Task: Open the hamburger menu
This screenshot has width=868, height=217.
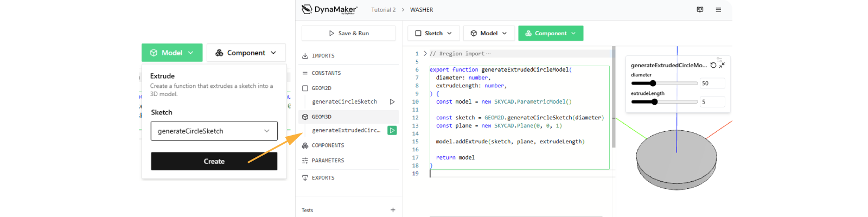Action: point(718,10)
